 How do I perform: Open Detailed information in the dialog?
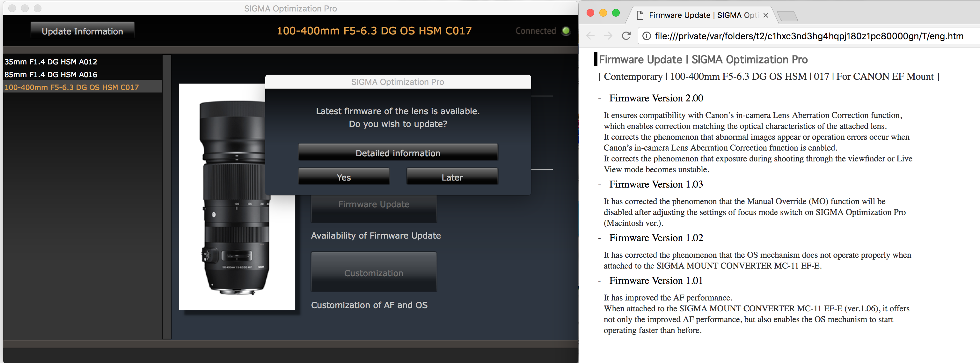[x=398, y=152]
